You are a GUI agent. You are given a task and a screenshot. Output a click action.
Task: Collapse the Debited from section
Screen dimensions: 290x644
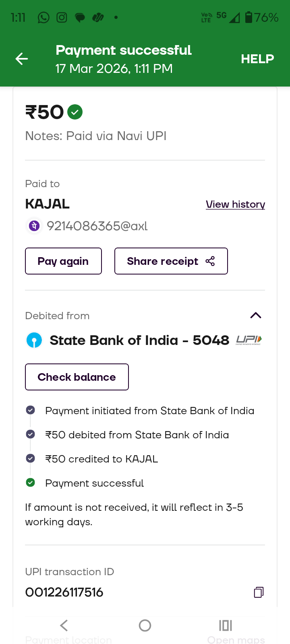256,315
